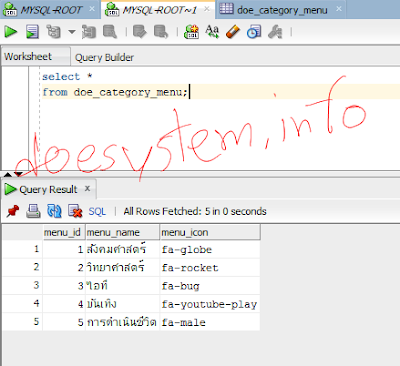Click row number 1 in result grid
Viewport: 400px width, 366px height.
tap(23, 249)
